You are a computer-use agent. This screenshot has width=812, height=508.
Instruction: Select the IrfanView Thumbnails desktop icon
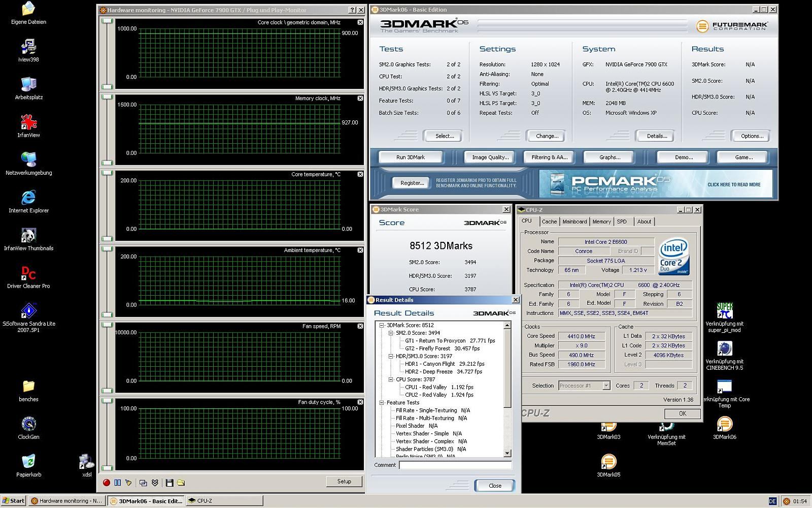pos(28,239)
